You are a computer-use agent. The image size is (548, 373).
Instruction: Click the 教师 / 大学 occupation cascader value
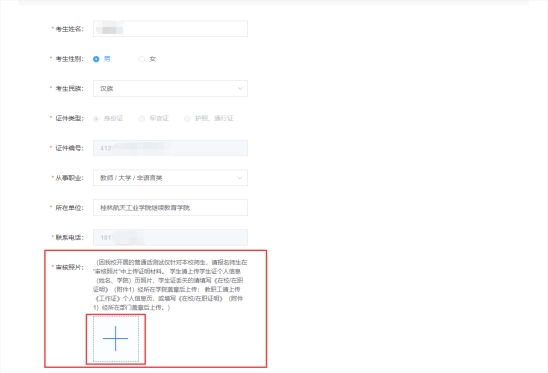(131, 178)
